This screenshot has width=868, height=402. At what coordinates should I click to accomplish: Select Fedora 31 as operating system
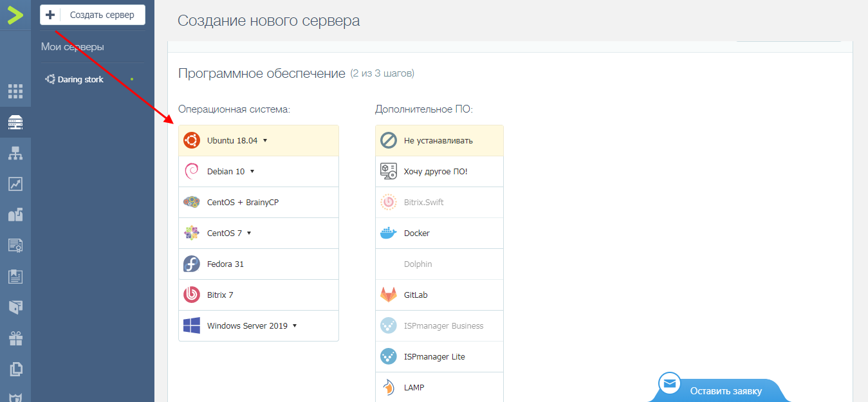point(225,264)
